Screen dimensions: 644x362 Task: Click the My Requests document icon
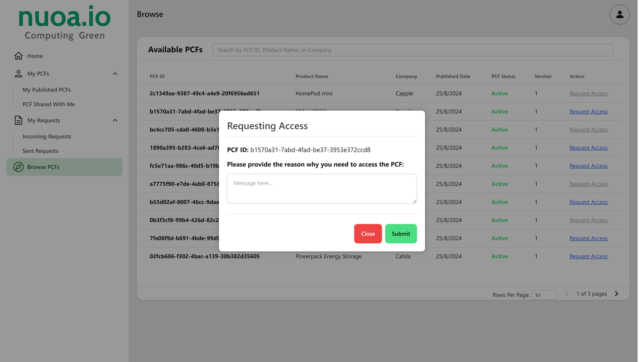[x=18, y=120]
